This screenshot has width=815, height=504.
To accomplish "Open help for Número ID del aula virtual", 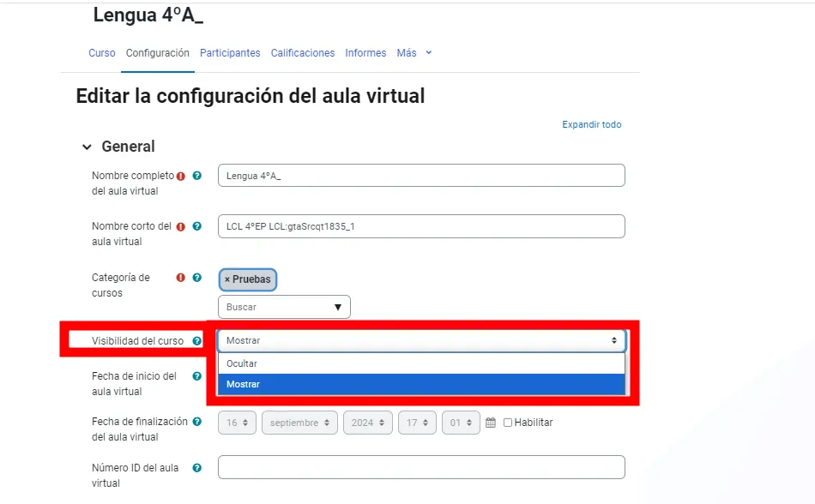I will (196, 467).
